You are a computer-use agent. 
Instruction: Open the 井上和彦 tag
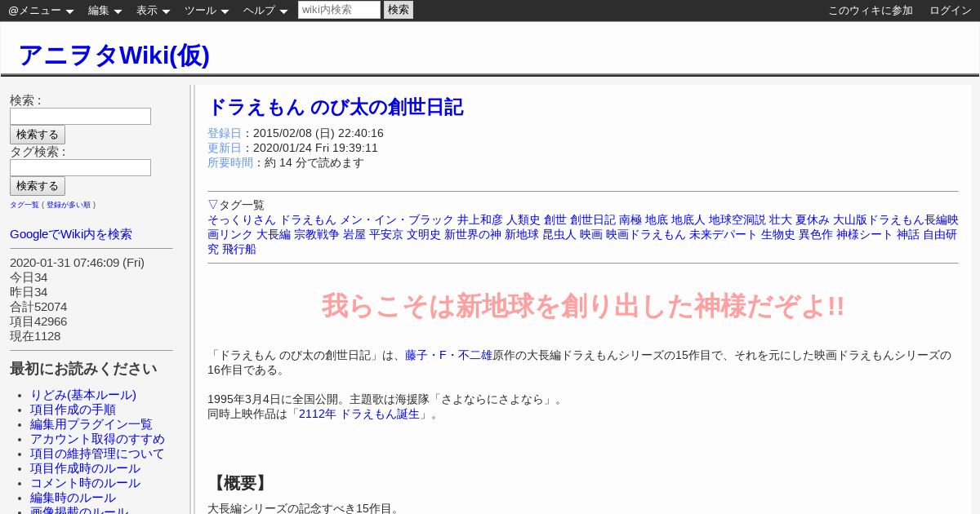(480, 220)
